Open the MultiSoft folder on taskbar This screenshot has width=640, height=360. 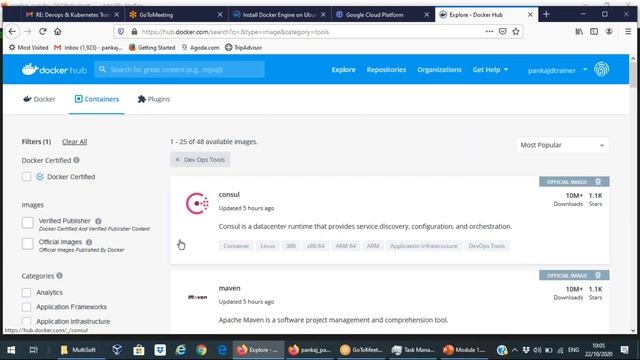(x=78, y=350)
